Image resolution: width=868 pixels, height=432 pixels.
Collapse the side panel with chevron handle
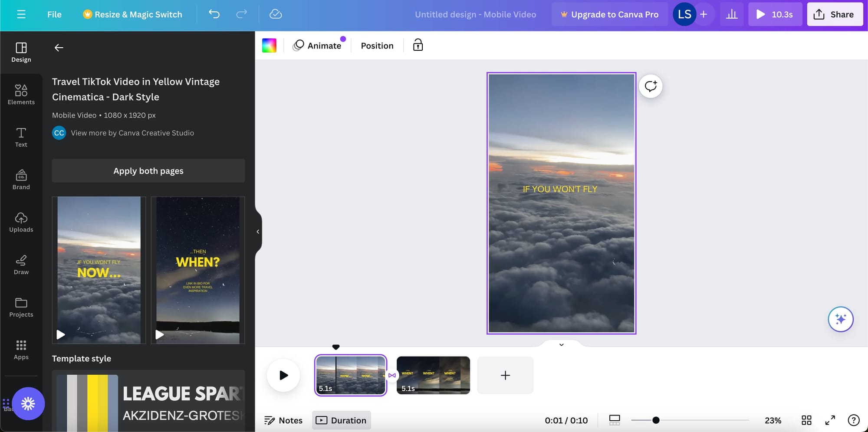click(258, 232)
